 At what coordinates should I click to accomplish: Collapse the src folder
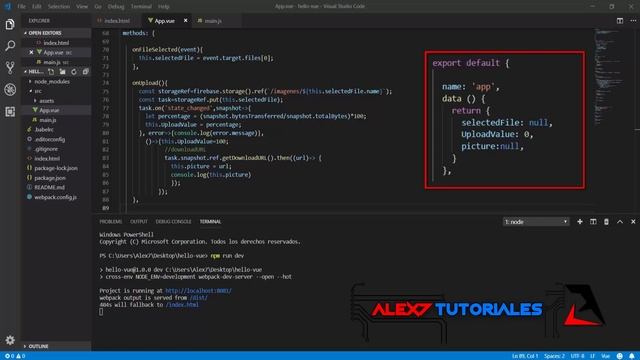tap(38, 91)
